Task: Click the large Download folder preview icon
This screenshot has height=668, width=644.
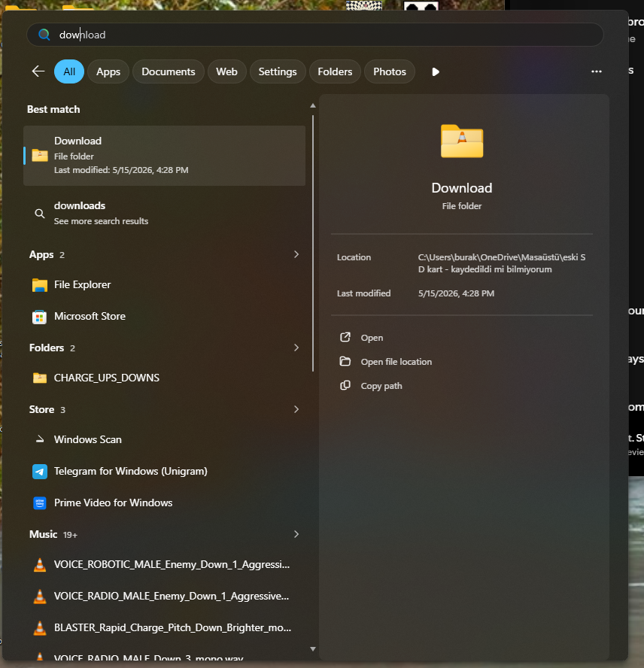Action: coord(462,141)
